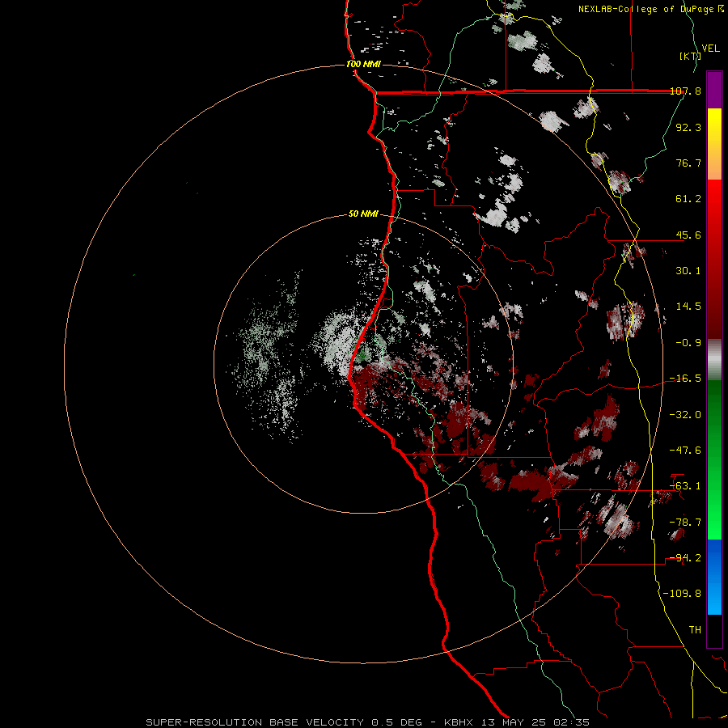Click the 100 NMI range ring label
The image size is (728, 728).
click(x=363, y=64)
